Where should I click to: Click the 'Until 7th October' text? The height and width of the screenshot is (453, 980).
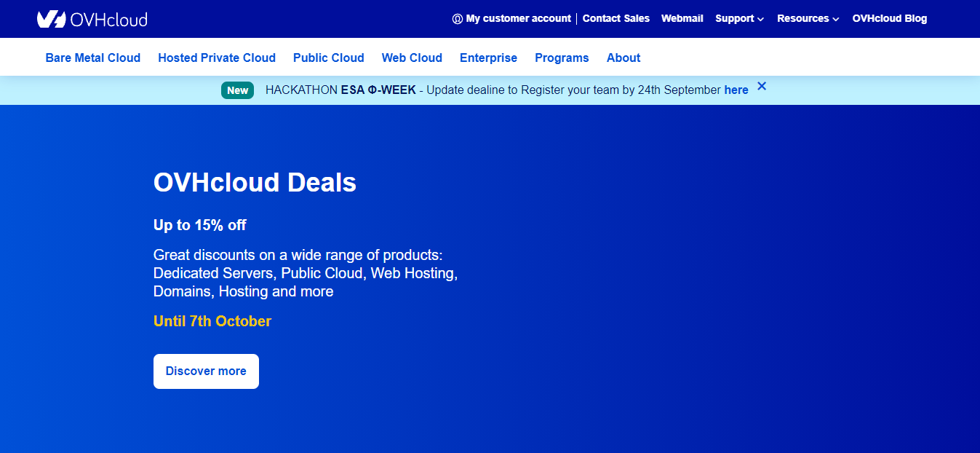tap(212, 321)
